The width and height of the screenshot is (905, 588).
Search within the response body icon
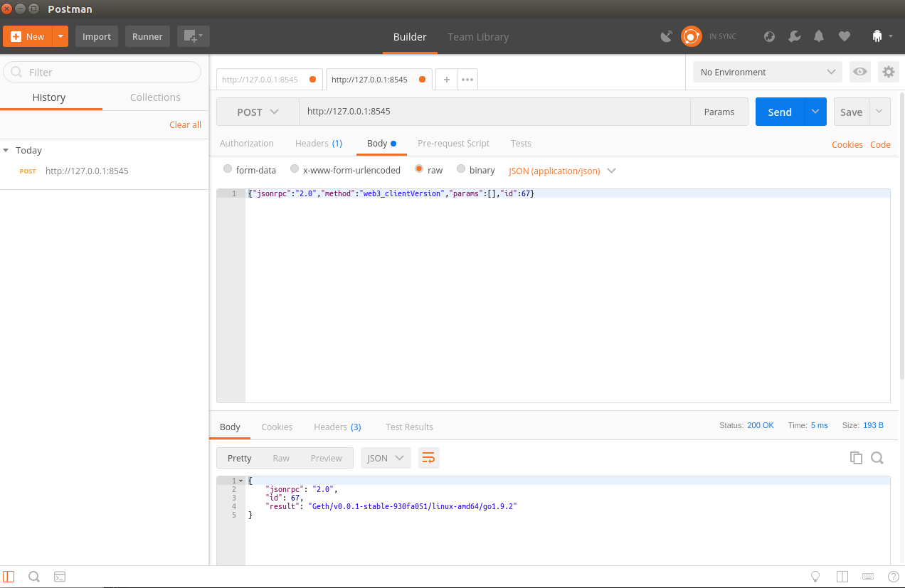tap(877, 458)
